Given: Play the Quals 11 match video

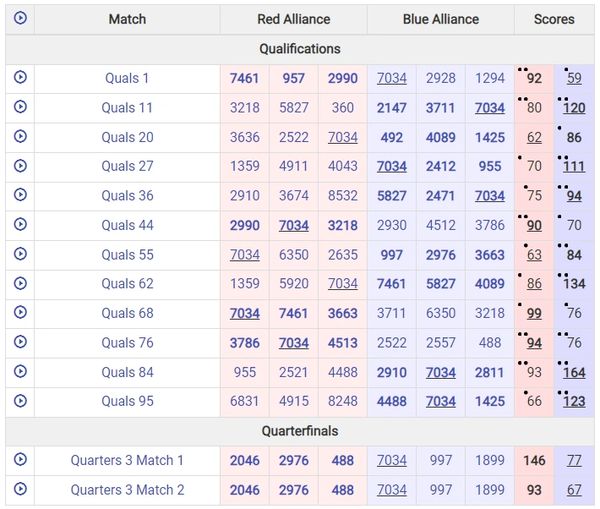Looking at the screenshot, I should tap(20, 108).
